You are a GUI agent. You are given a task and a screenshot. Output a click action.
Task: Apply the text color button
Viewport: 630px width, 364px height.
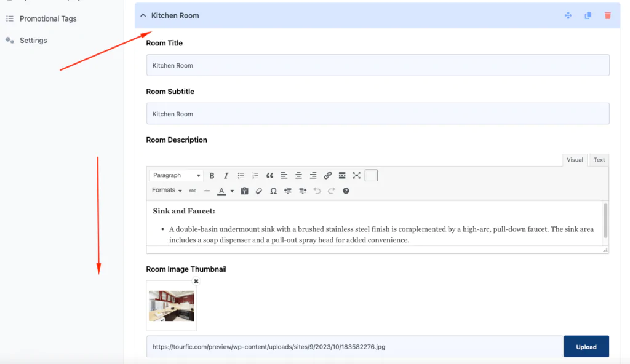point(221,191)
